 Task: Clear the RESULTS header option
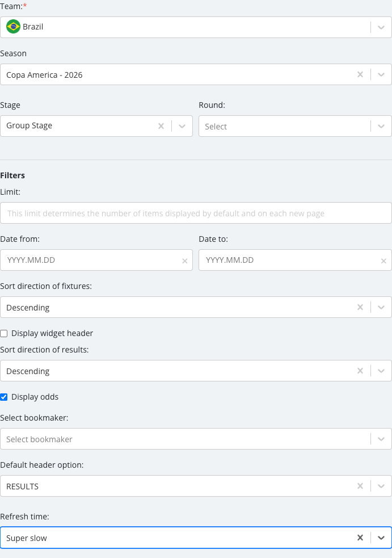click(360, 486)
